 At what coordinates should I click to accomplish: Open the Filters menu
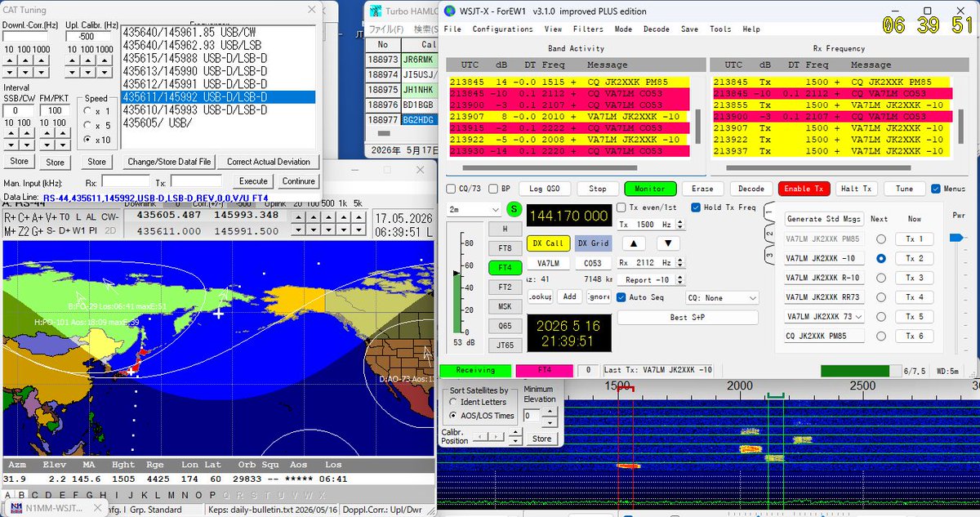[588, 29]
